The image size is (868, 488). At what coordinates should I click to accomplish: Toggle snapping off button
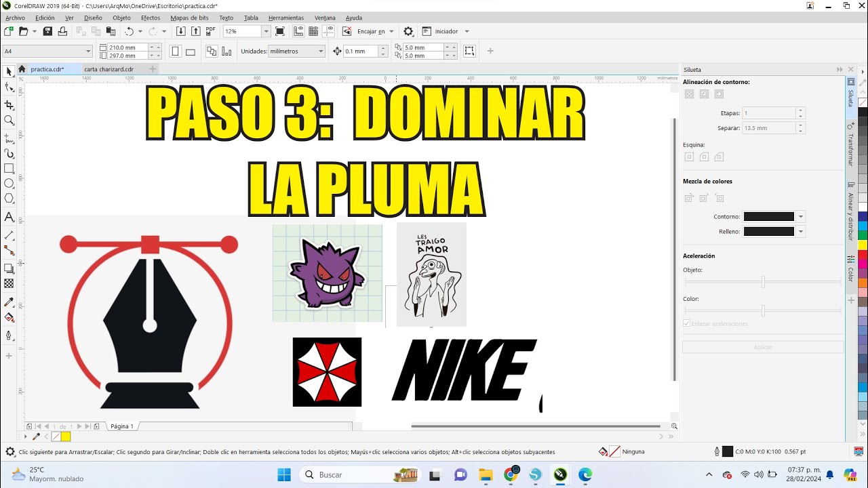tap(347, 31)
